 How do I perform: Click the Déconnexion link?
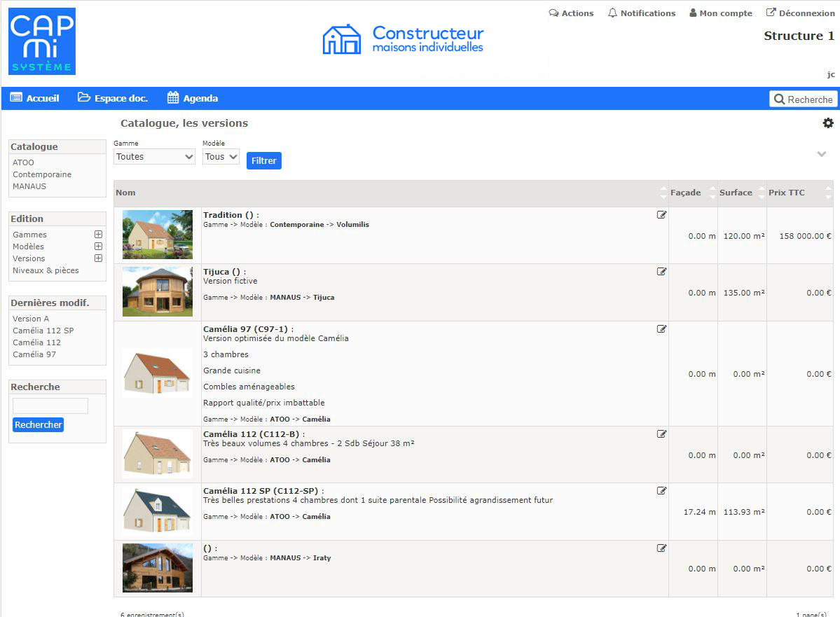(x=800, y=13)
